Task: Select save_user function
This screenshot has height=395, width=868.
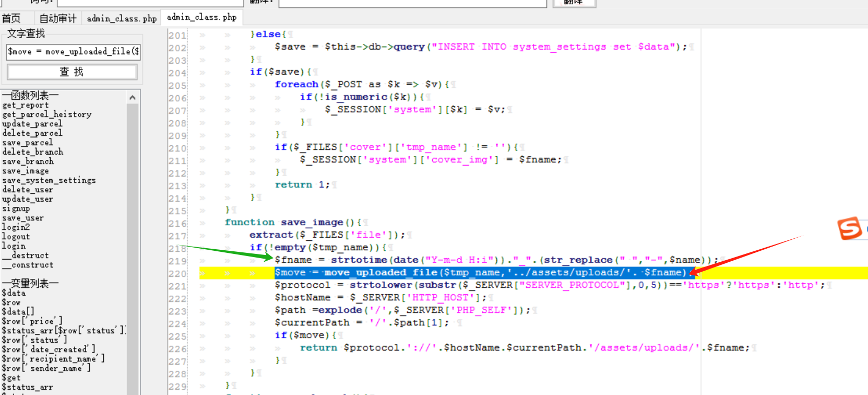Action: point(22,218)
